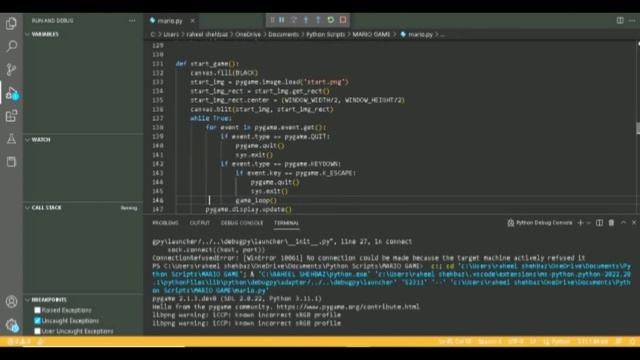
Task: Open Run and Debug panel more actions
Action: tap(132, 20)
